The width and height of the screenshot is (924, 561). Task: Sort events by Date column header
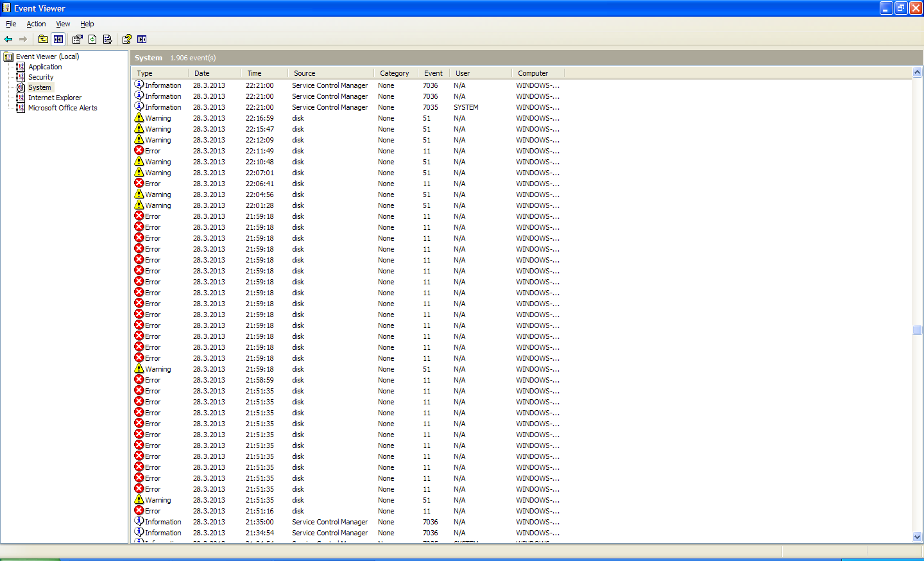(214, 73)
